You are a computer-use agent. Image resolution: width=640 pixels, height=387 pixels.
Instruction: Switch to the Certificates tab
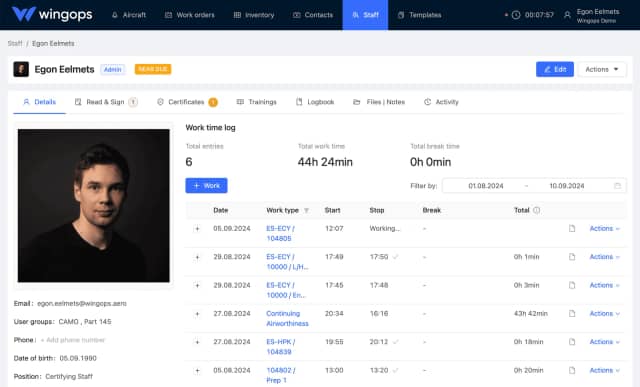tap(187, 102)
